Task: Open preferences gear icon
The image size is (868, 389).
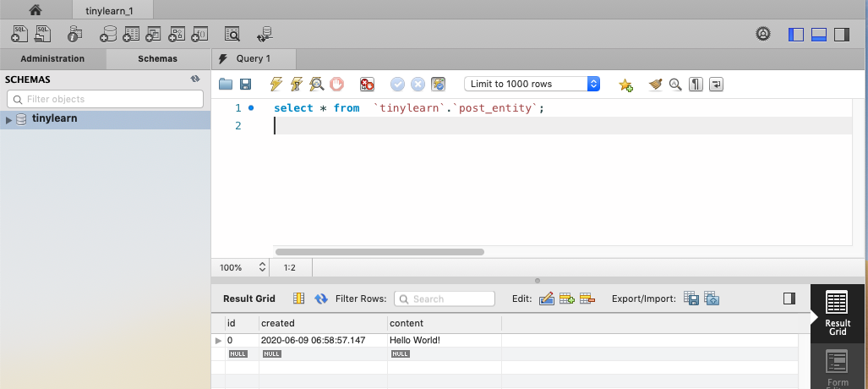Action: (763, 34)
